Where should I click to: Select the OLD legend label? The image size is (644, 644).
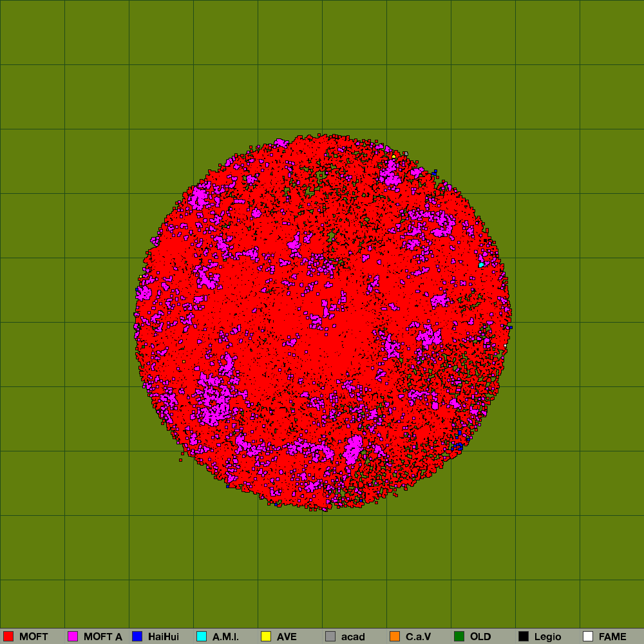tap(480, 637)
